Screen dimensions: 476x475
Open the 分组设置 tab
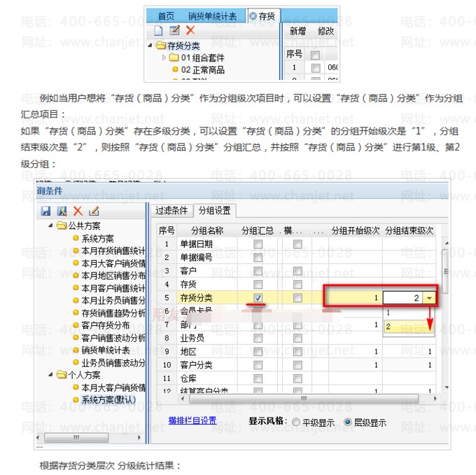[x=215, y=210]
